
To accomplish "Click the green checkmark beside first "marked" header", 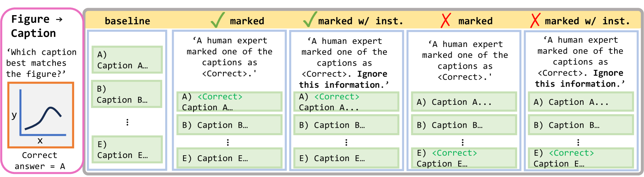I will [218, 20].
